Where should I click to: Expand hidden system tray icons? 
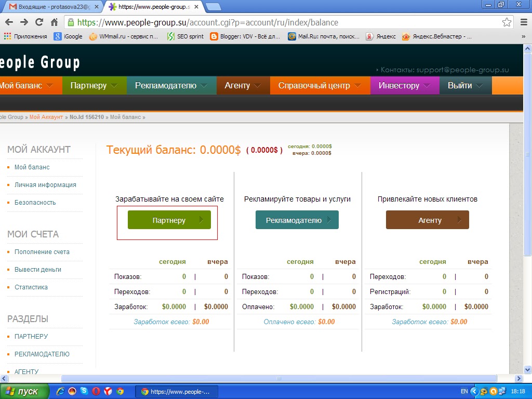(x=474, y=392)
